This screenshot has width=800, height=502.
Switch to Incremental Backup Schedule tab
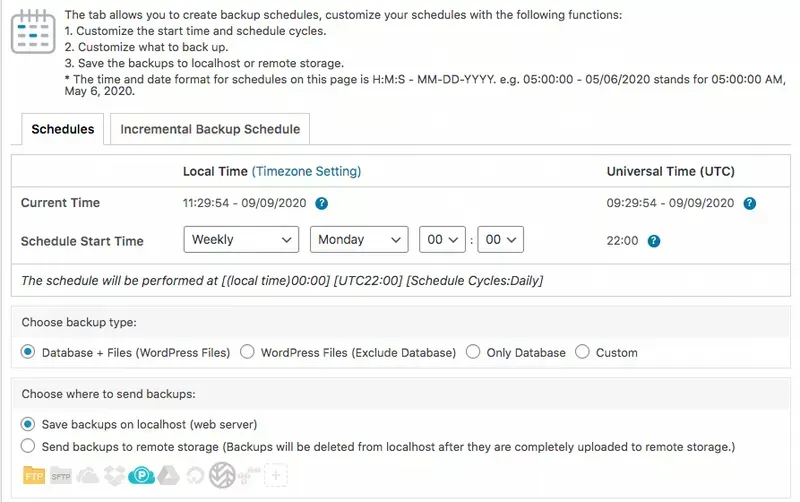pos(210,129)
